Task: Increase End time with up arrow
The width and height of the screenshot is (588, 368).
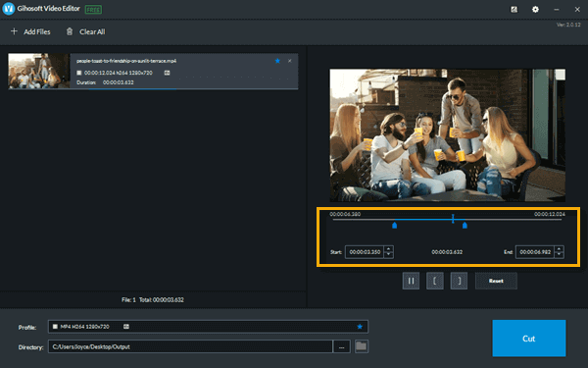Action: (x=560, y=249)
